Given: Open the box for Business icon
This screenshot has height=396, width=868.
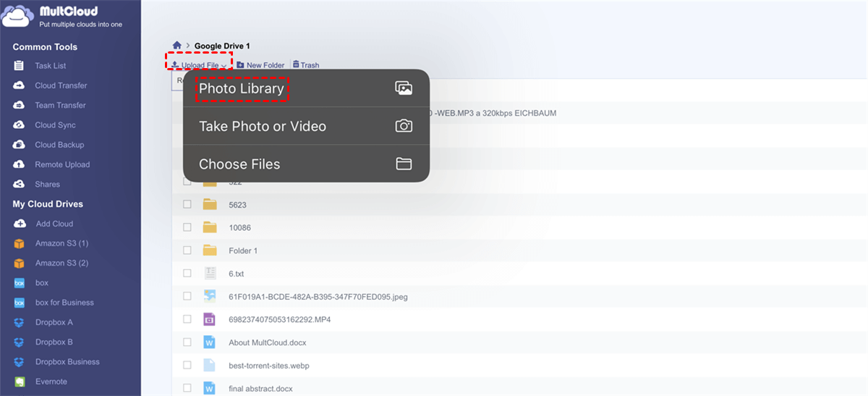Looking at the screenshot, I should (x=20, y=303).
